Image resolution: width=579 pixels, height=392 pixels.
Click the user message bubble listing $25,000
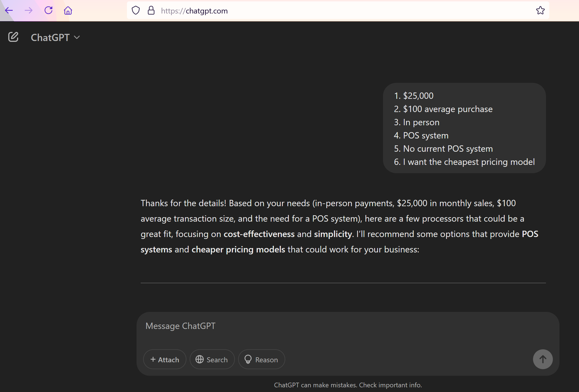coord(464,128)
